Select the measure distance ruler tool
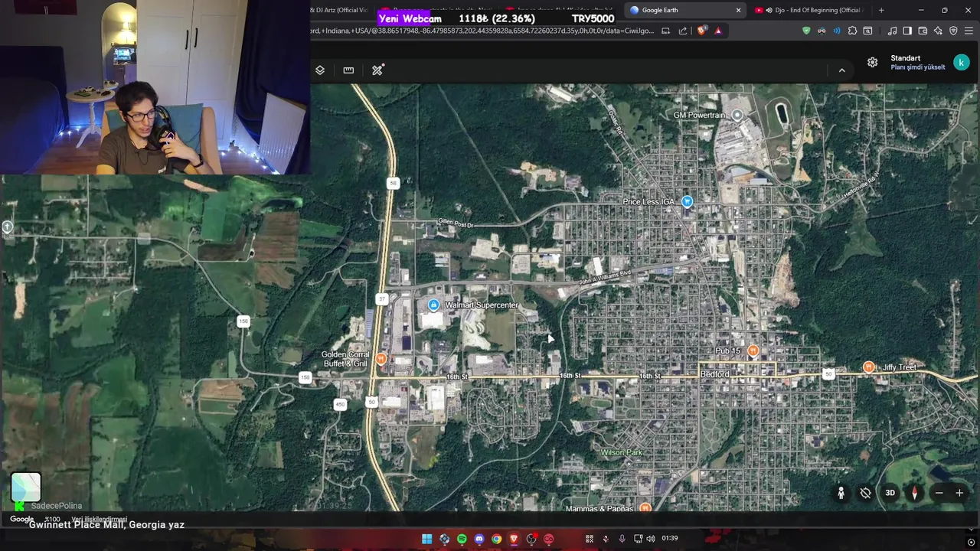Viewport: 980px width, 551px height. tap(348, 70)
